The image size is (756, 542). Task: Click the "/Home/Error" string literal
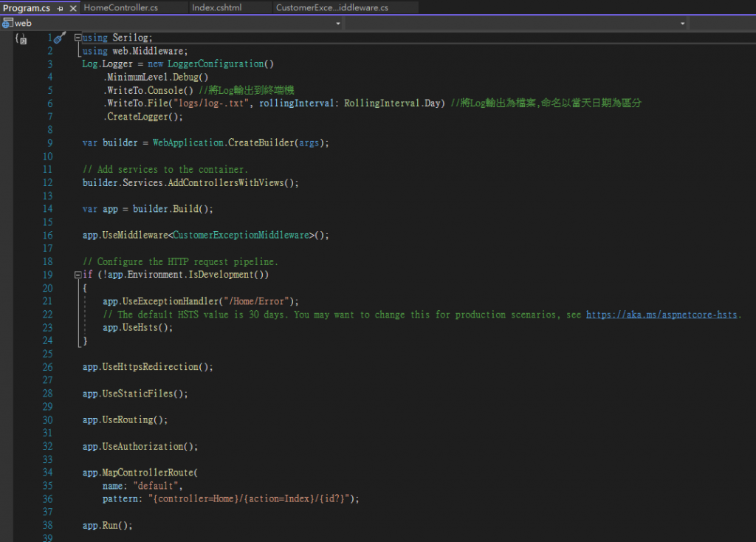click(256, 301)
